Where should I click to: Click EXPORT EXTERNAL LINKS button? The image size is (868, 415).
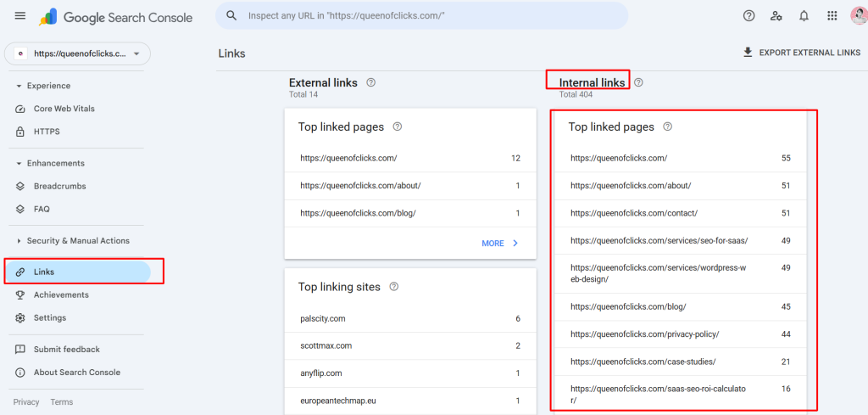[802, 53]
